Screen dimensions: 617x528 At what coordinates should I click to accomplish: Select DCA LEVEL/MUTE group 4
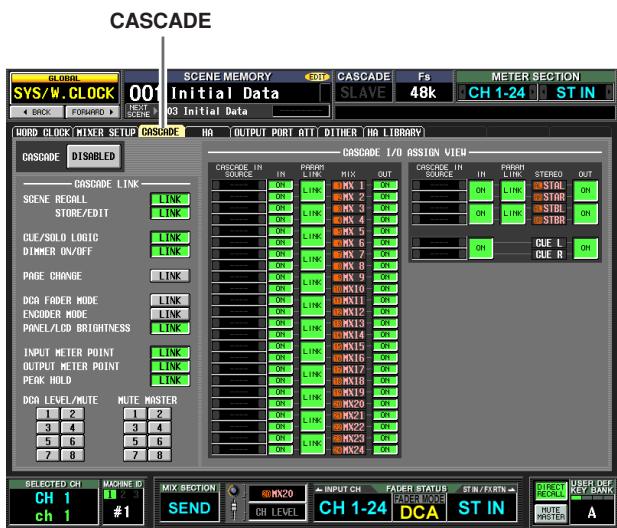tap(72, 428)
